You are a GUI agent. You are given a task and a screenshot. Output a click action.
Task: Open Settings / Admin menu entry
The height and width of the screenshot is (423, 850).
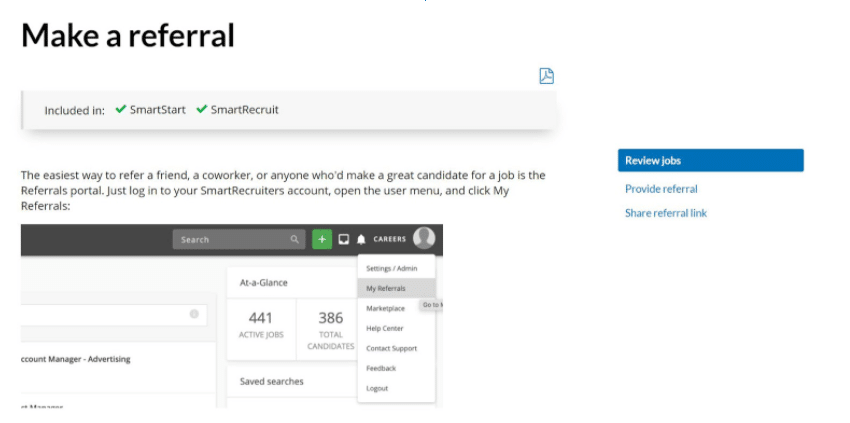392,268
